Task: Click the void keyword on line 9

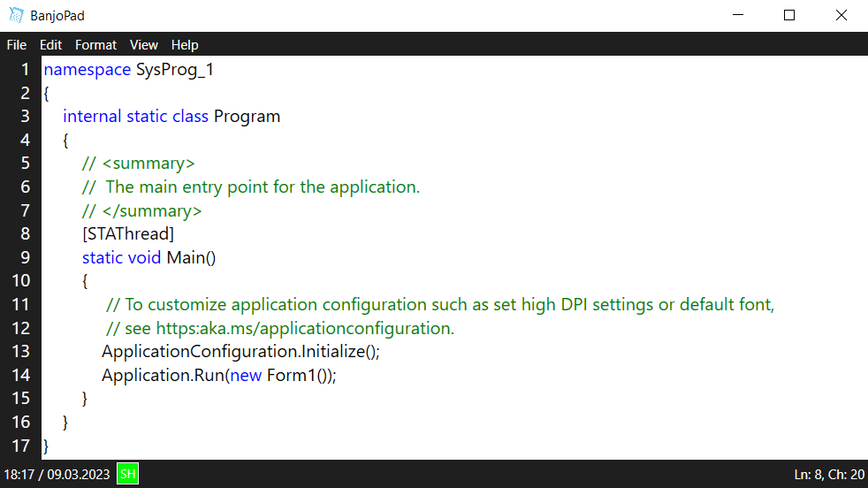Action: pos(144,257)
